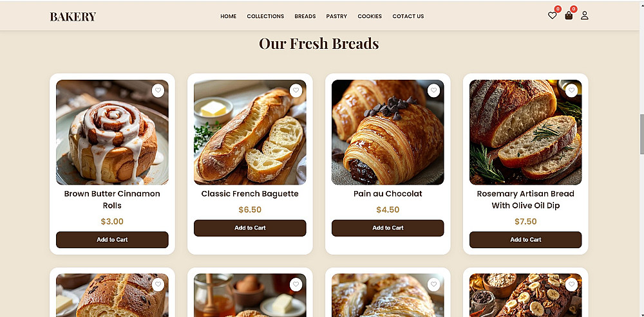Screen dimensions: 644x317
Task: Toggle wishlist heart on Pain au Chocolat
Action: pos(433,91)
